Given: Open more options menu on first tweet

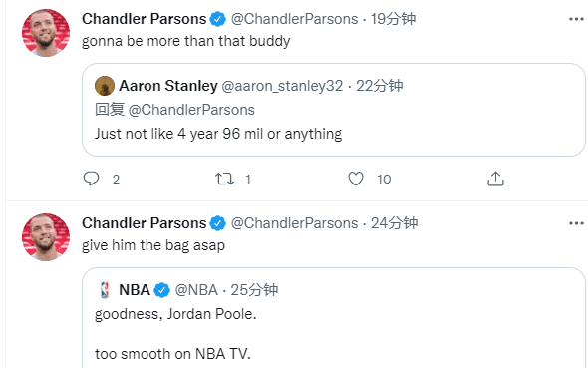Looking at the screenshot, I should coord(576,19).
